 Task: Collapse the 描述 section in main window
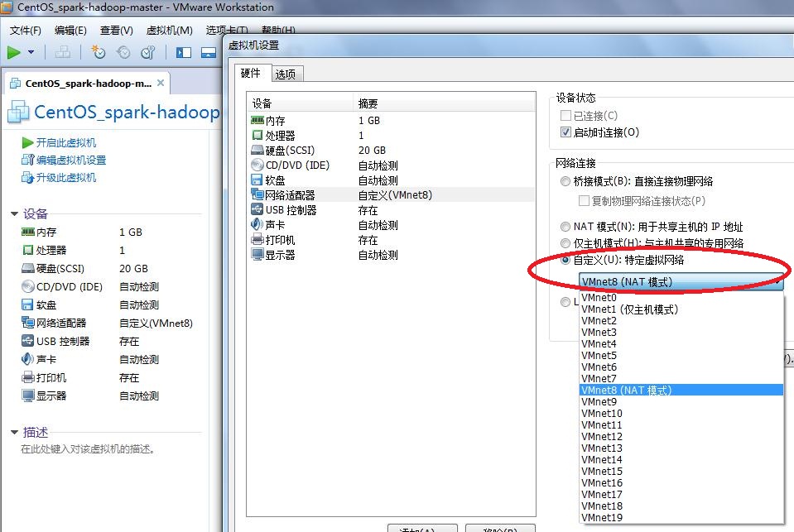(15, 432)
